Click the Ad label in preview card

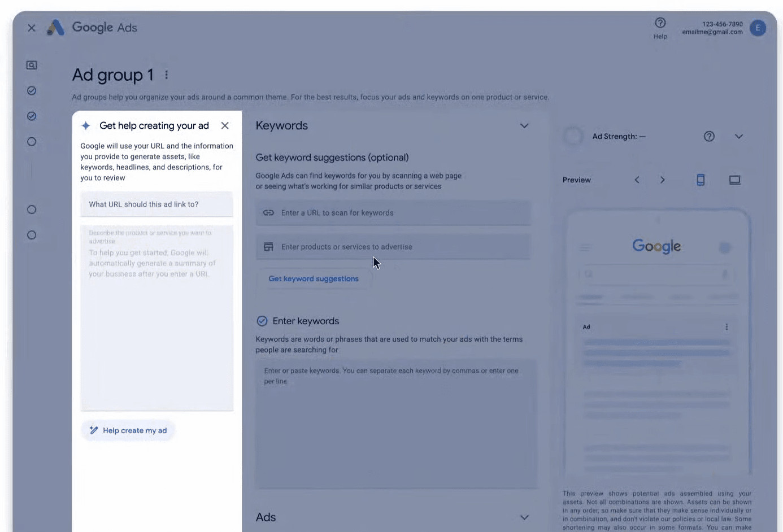586,327
